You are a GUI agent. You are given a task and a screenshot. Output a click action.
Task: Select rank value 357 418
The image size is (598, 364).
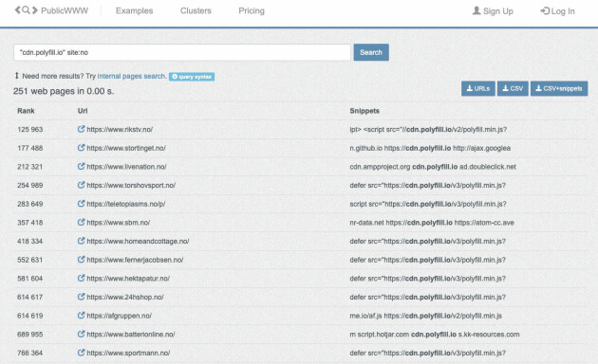[x=29, y=223]
